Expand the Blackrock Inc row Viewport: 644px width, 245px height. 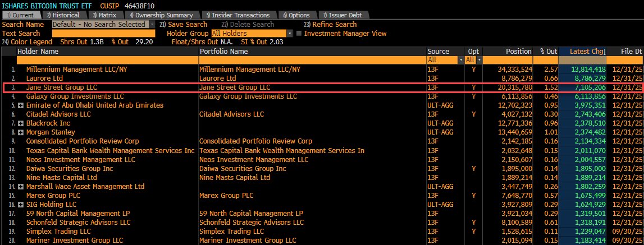(x=21, y=123)
